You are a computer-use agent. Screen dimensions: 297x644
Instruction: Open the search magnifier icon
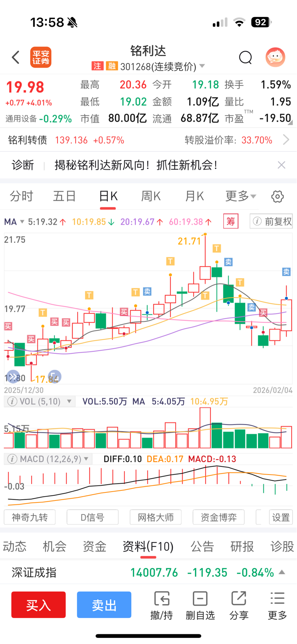click(x=245, y=57)
